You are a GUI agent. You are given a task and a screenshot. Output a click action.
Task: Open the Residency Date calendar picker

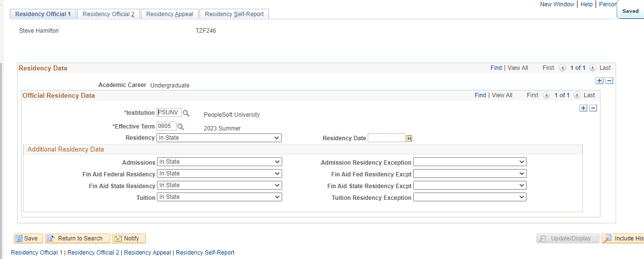point(409,138)
